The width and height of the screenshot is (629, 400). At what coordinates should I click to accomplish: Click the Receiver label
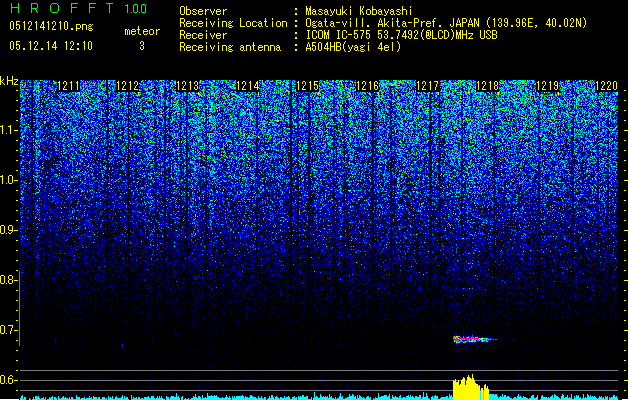click(x=203, y=35)
